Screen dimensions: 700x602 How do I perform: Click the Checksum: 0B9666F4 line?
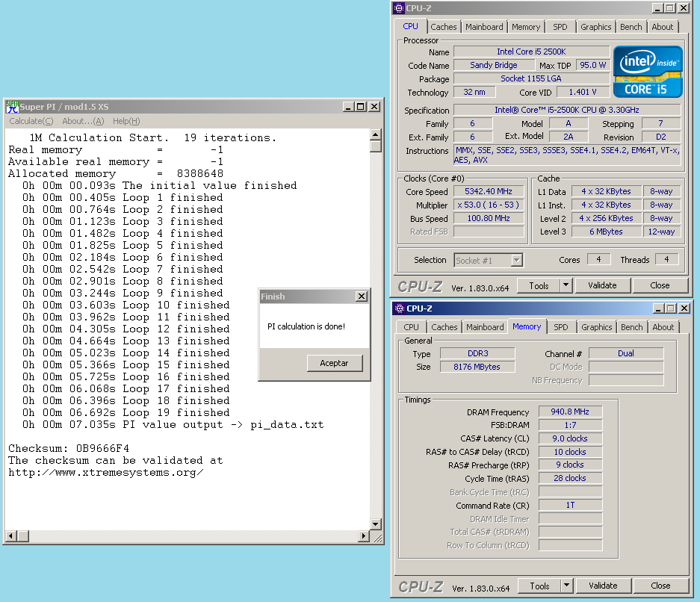pos(69,448)
